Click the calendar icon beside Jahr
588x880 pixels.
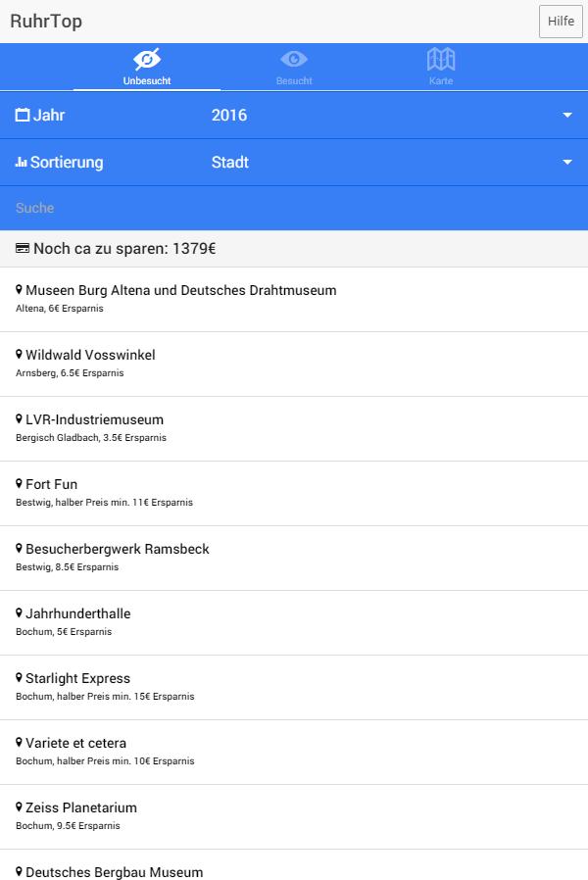click(x=23, y=115)
